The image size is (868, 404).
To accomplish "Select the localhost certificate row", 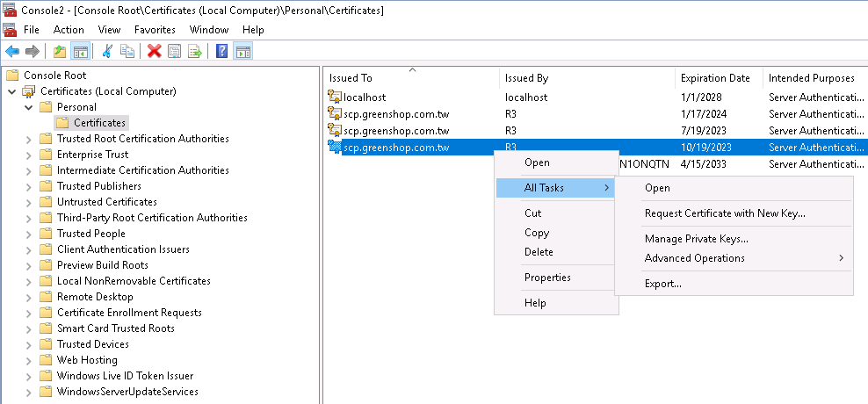I will pyautogui.click(x=595, y=97).
